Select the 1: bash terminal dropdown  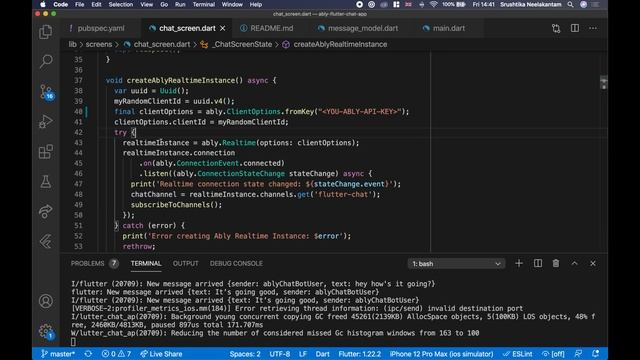[x=456, y=264]
